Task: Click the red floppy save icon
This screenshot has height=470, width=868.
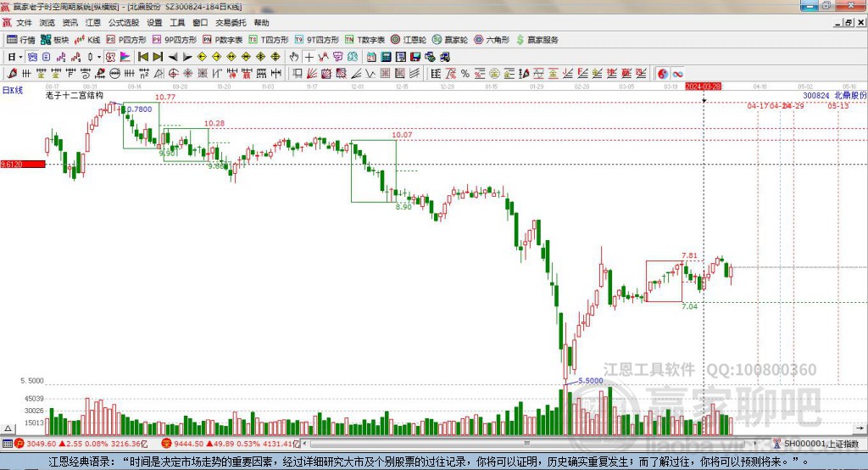Action: coord(415,57)
